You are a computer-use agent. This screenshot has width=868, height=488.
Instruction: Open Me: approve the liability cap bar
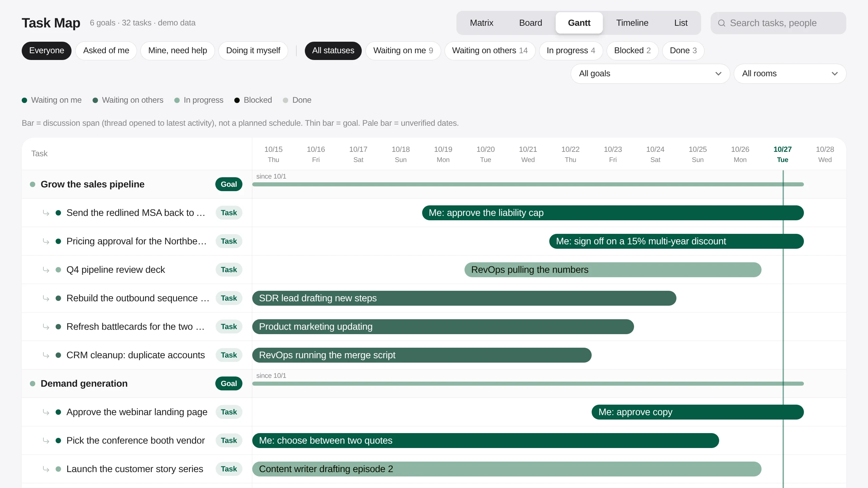coord(613,213)
